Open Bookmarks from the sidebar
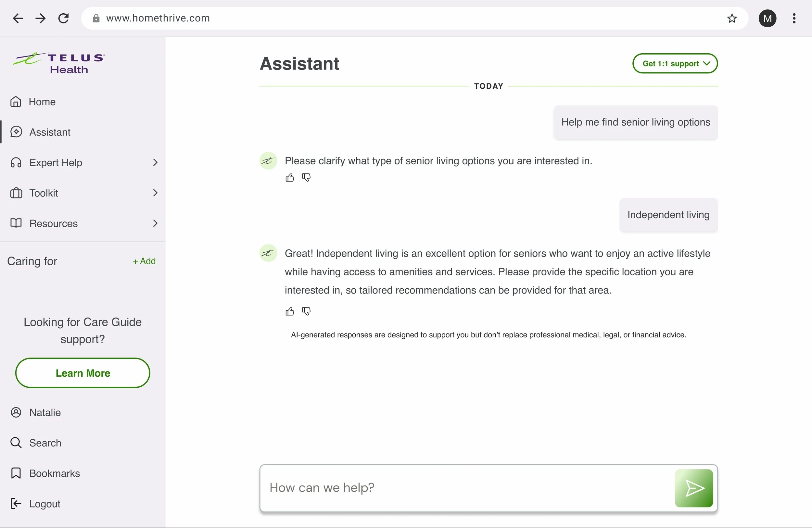The image size is (812, 528). click(x=54, y=473)
